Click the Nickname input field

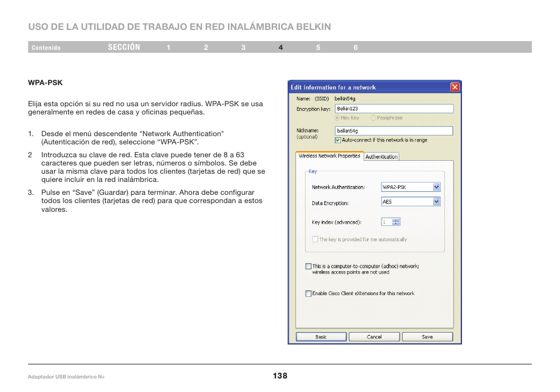click(394, 131)
